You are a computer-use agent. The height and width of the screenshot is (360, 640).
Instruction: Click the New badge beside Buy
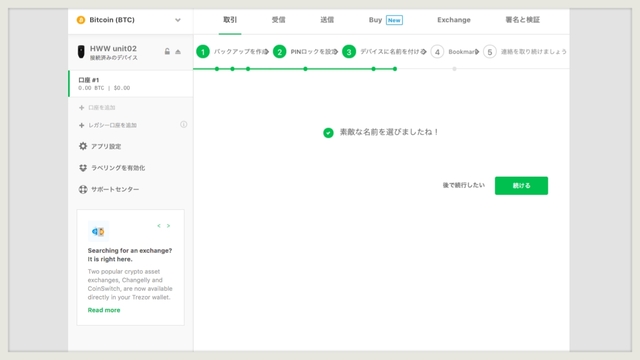[394, 20]
